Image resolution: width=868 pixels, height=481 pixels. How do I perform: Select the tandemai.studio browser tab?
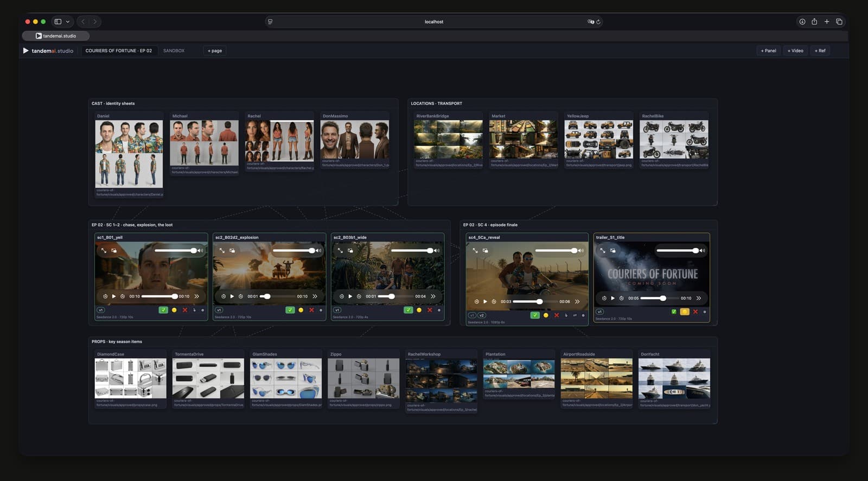(56, 36)
